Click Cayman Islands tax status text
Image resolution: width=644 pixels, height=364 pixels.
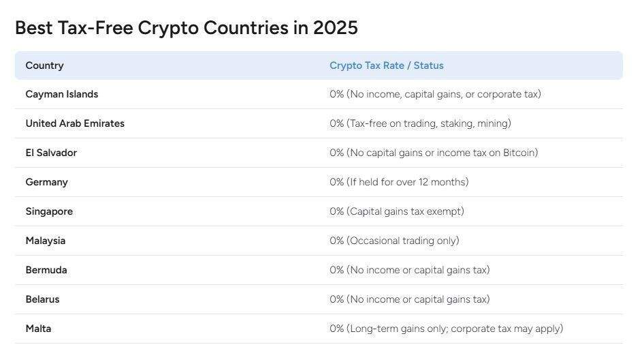[x=435, y=94]
